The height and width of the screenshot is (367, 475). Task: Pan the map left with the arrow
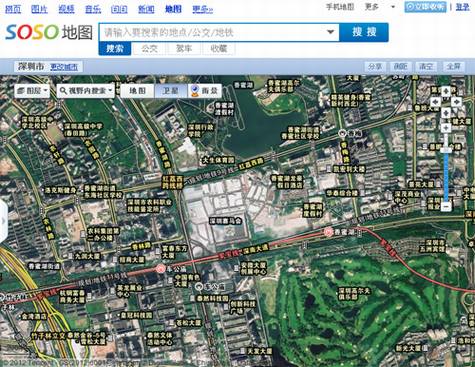(436, 102)
